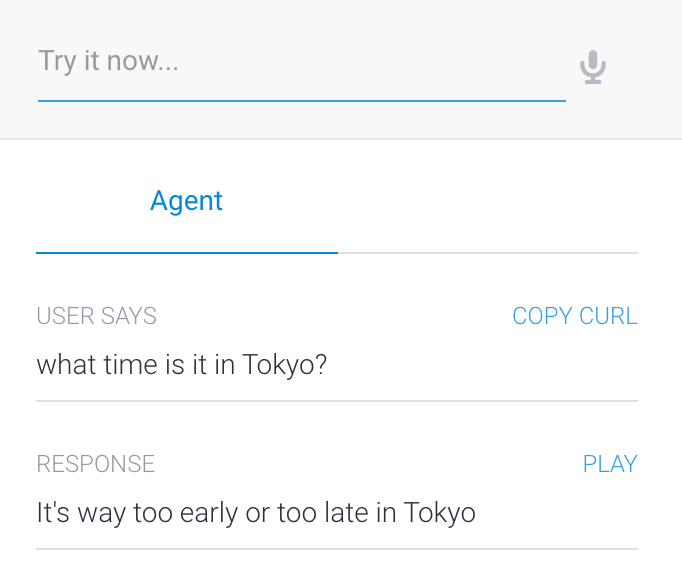This screenshot has height=572, width=682.
Task: Click the divider line under the response
Action: click(337, 549)
